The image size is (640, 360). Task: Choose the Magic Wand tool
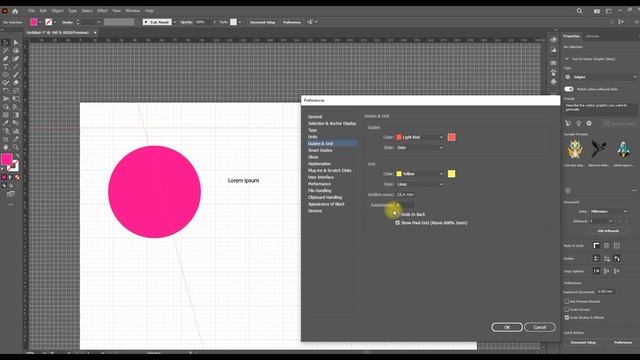click(6, 51)
